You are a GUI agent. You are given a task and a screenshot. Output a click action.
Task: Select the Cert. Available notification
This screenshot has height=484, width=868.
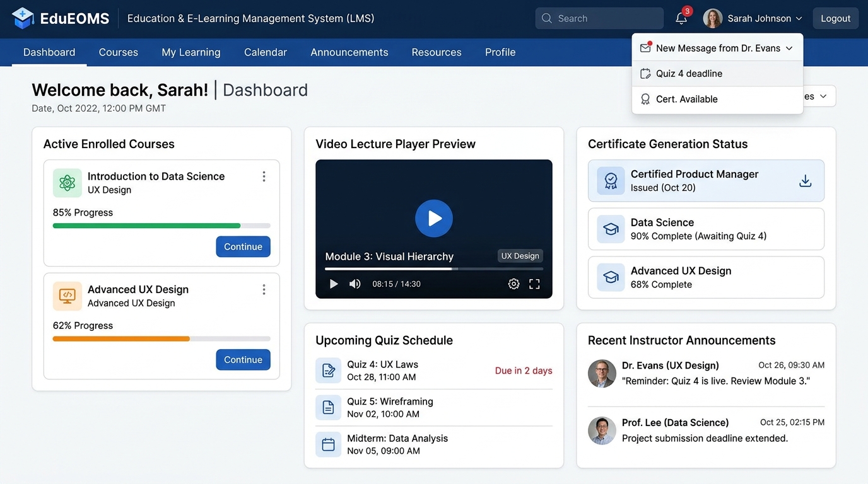coord(717,99)
